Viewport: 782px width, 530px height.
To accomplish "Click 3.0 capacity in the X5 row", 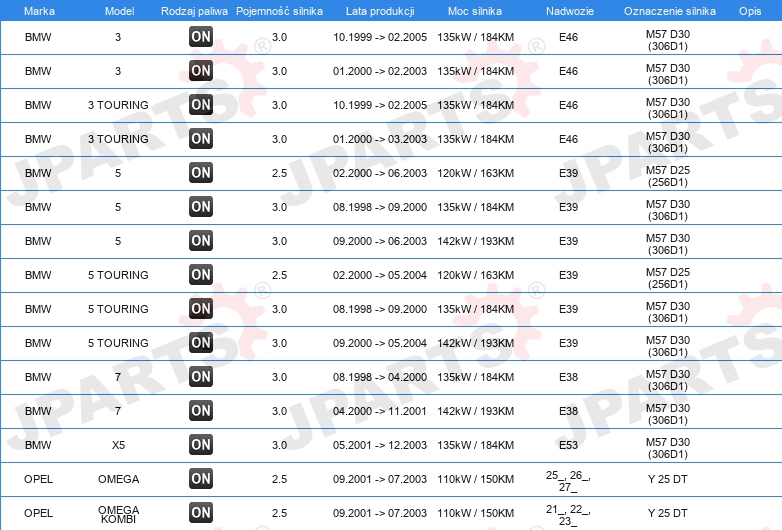I will pos(279,445).
